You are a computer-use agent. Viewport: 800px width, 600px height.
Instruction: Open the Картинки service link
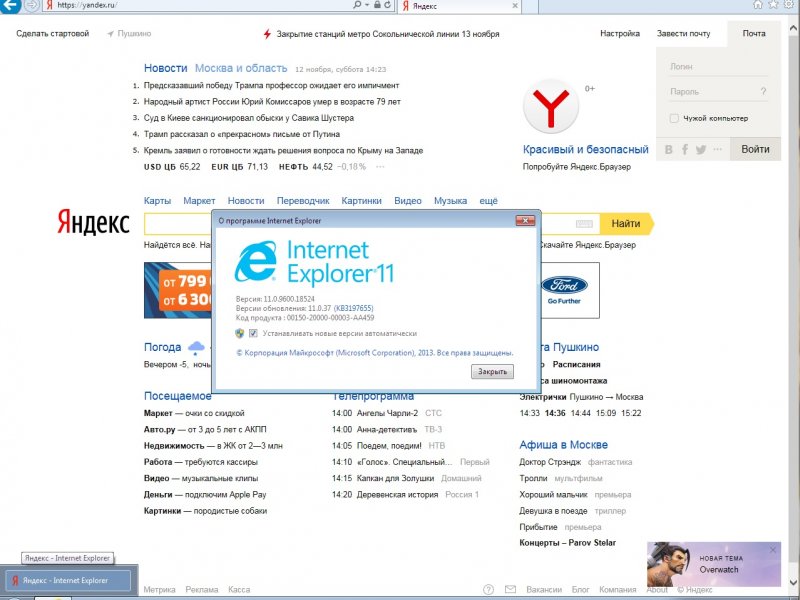pyautogui.click(x=361, y=201)
